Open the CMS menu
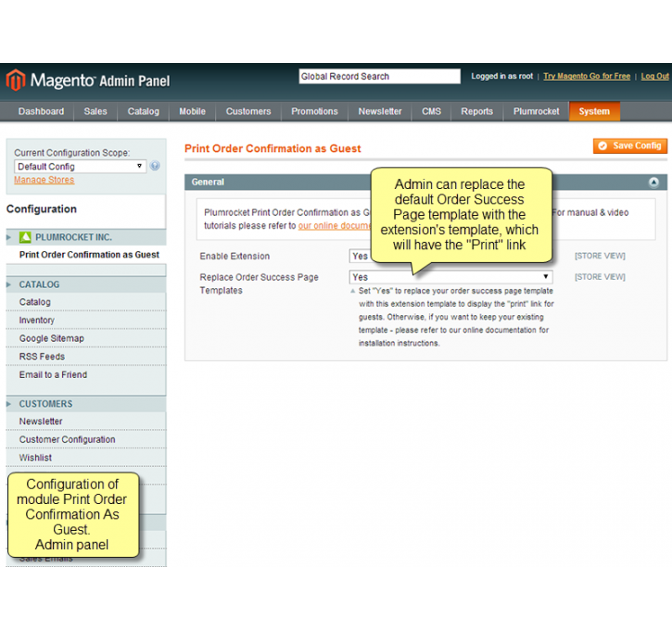The image size is (672, 630). click(x=431, y=111)
